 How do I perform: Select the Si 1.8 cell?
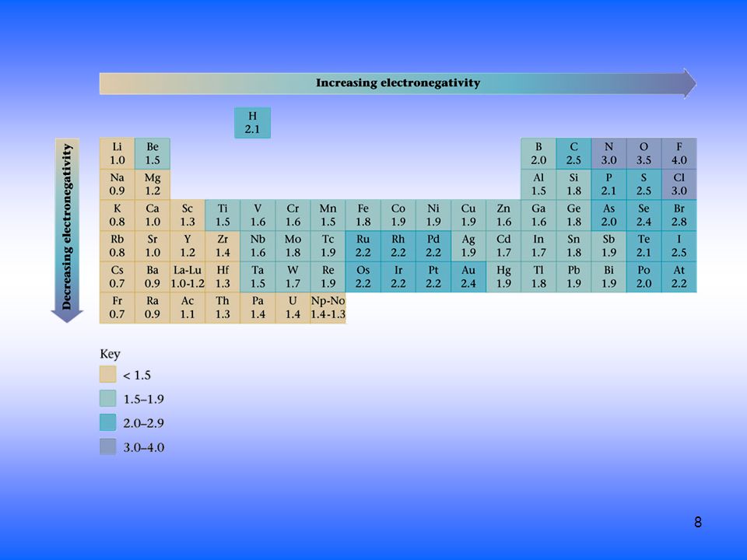pyautogui.click(x=573, y=184)
